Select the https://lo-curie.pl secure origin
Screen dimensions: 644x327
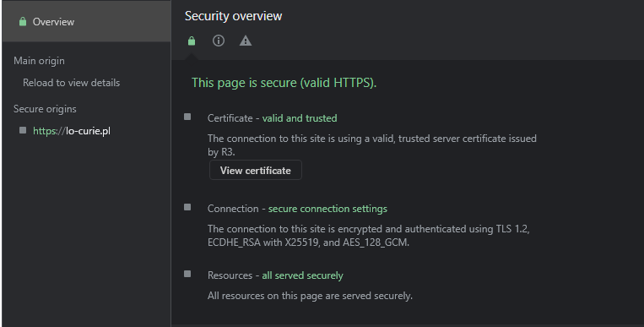pos(72,131)
